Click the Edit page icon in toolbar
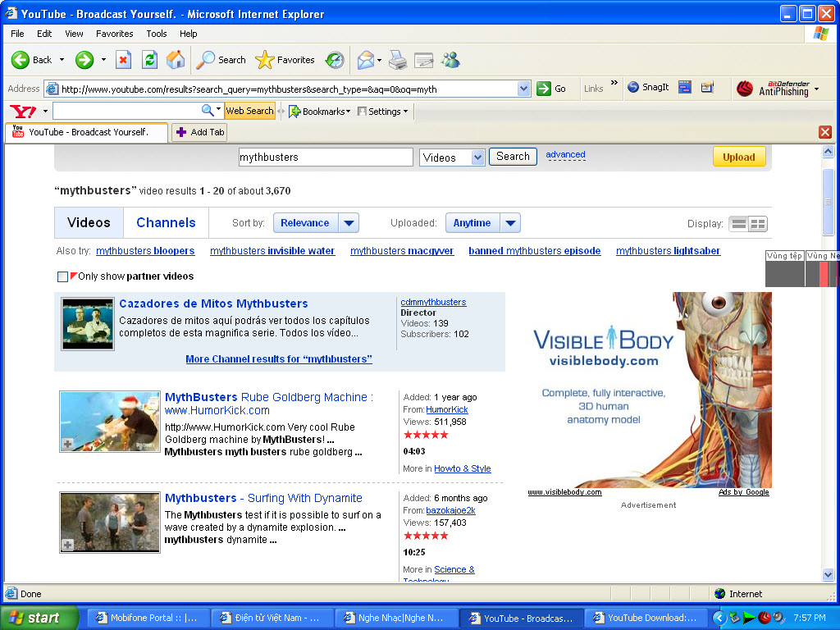This screenshot has width=840, height=630. [x=423, y=60]
